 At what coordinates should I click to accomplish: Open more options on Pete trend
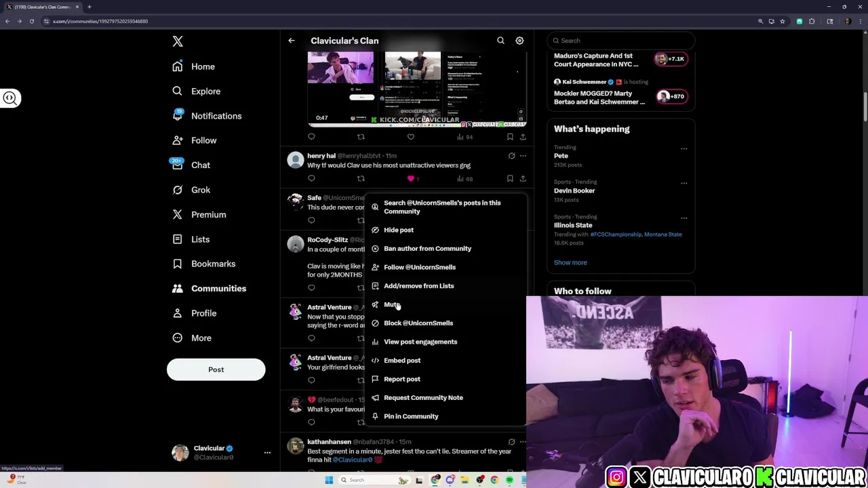coord(684,148)
